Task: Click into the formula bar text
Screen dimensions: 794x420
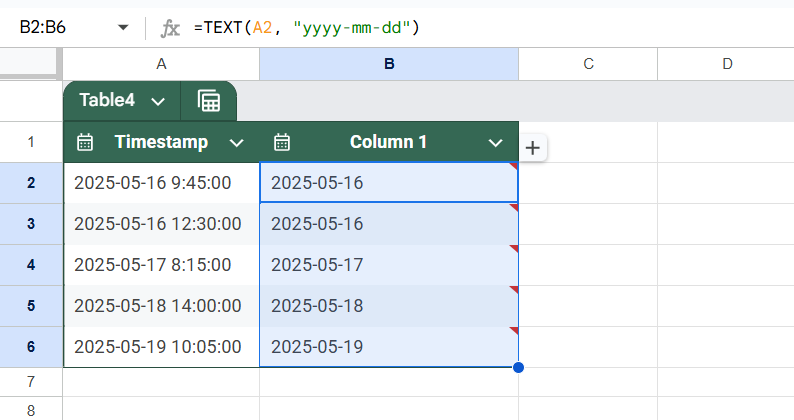Action: pyautogui.click(x=307, y=27)
